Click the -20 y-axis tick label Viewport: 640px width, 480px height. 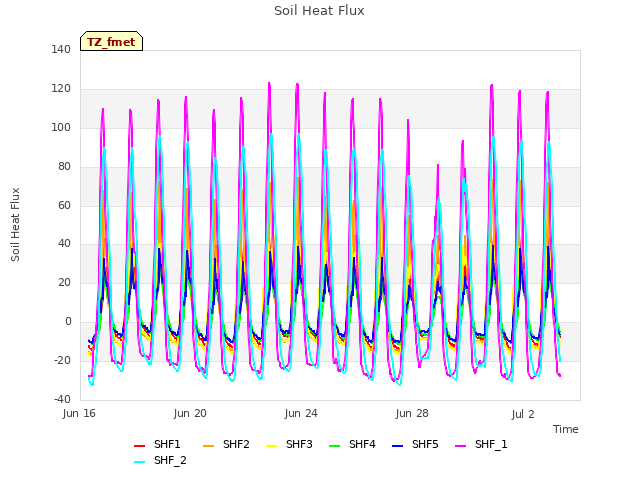[x=62, y=360]
